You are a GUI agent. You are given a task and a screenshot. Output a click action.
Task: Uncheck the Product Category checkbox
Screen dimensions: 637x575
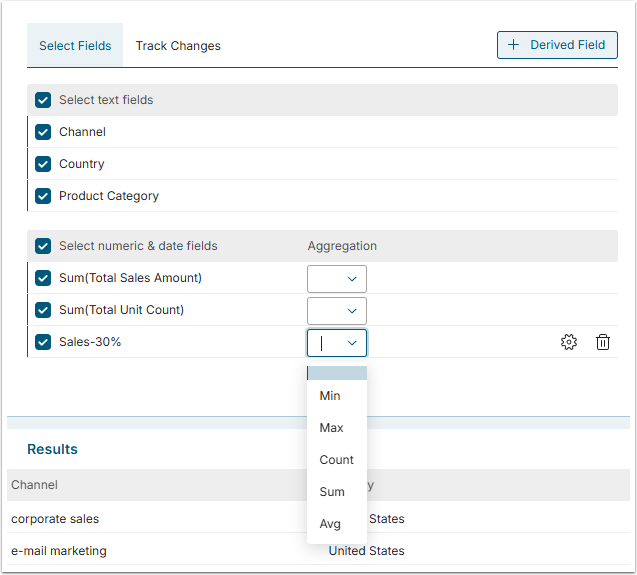tap(43, 196)
